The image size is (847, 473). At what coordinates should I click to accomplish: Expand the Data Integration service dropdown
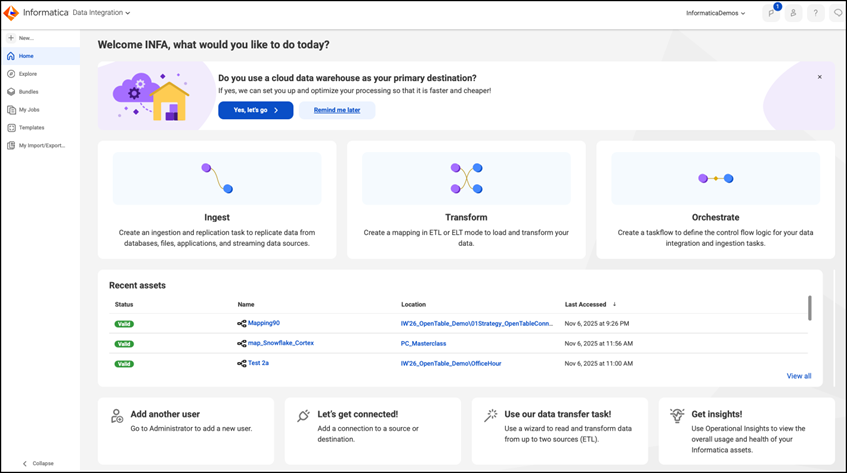click(x=101, y=12)
